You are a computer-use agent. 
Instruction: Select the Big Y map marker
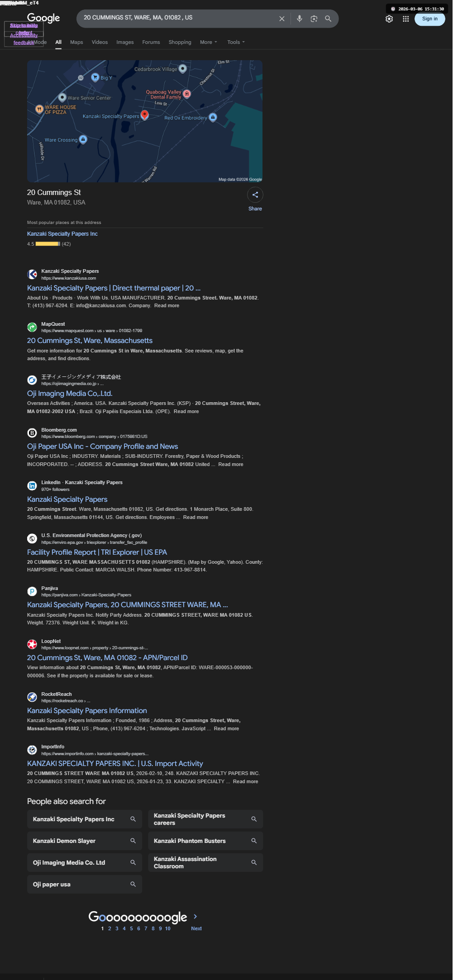point(95,77)
